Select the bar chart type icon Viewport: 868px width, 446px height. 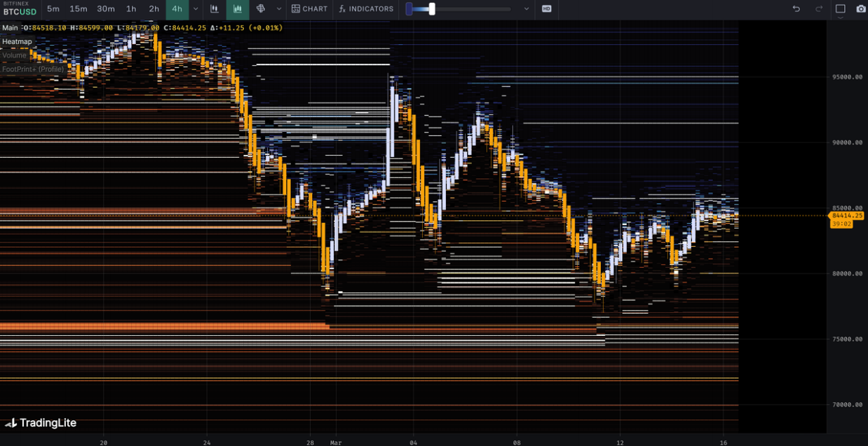point(215,9)
